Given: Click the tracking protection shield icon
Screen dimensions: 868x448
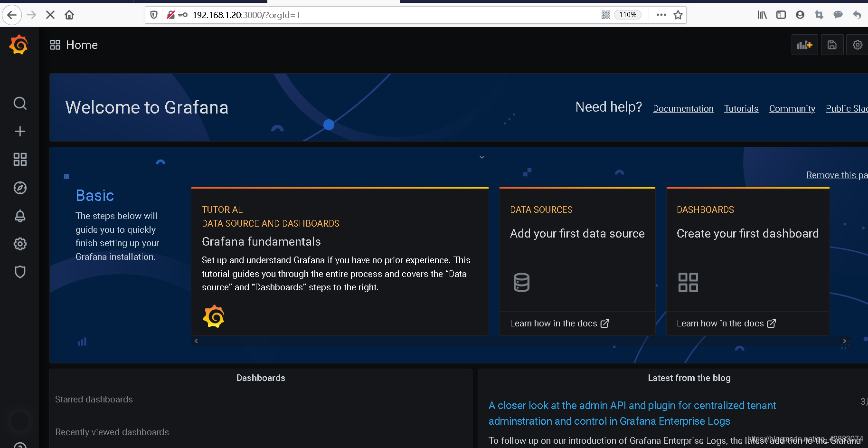Looking at the screenshot, I should (x=154, y=15).
